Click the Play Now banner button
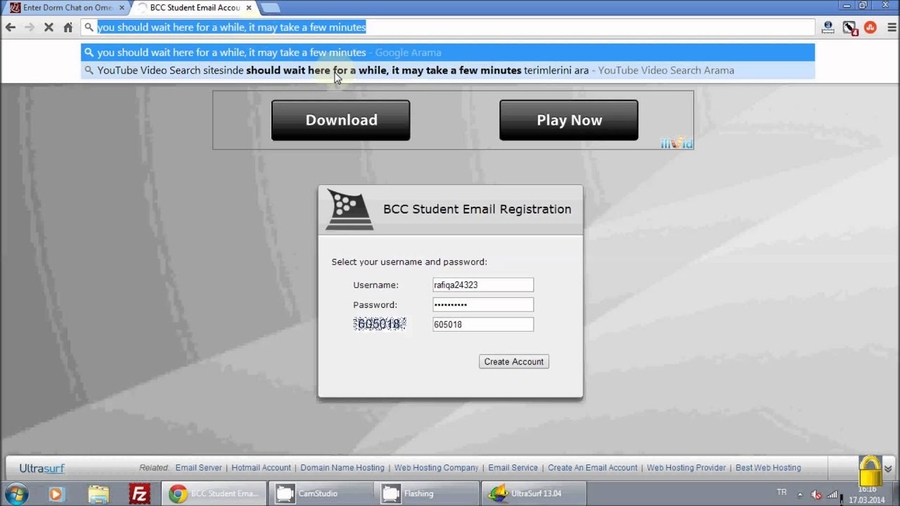The height and width of the screenshot is (506, 900). click(x=569, y=120)
